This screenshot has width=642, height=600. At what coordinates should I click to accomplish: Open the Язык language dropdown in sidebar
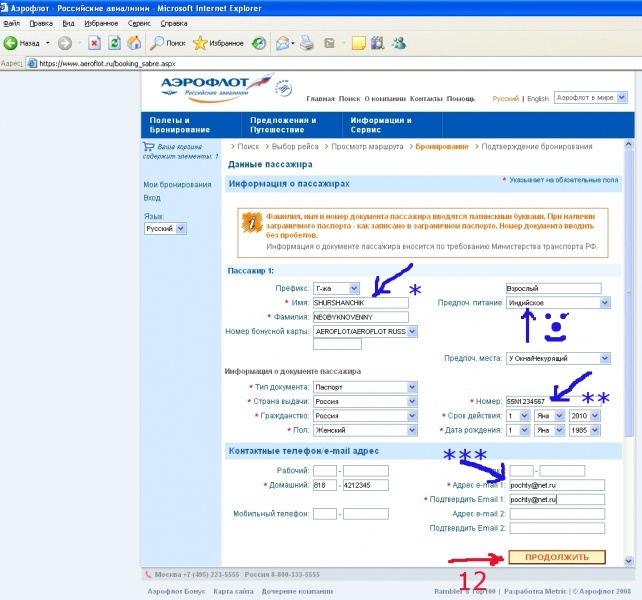click(165, 229)
